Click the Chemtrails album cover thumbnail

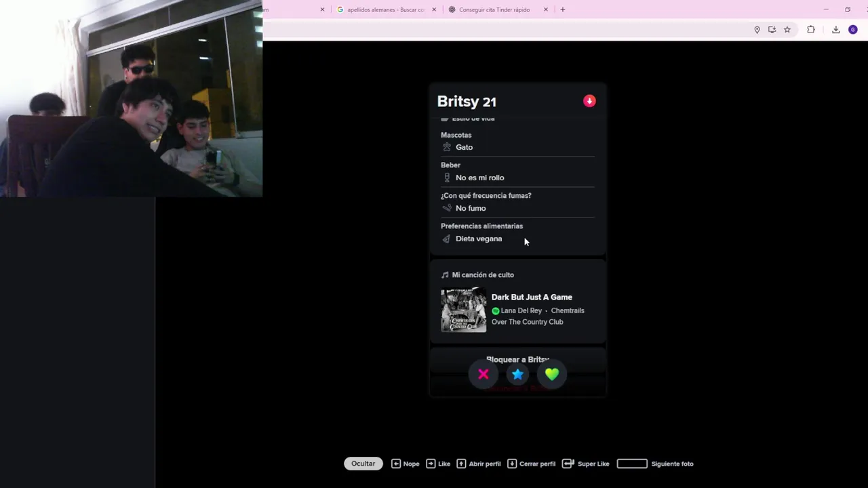click(x=464, y=310)
